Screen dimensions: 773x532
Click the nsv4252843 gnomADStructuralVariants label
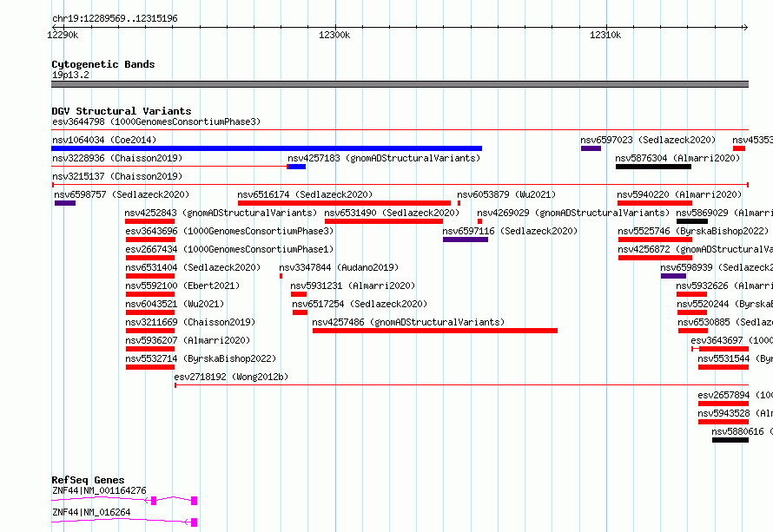pos(221,213)
